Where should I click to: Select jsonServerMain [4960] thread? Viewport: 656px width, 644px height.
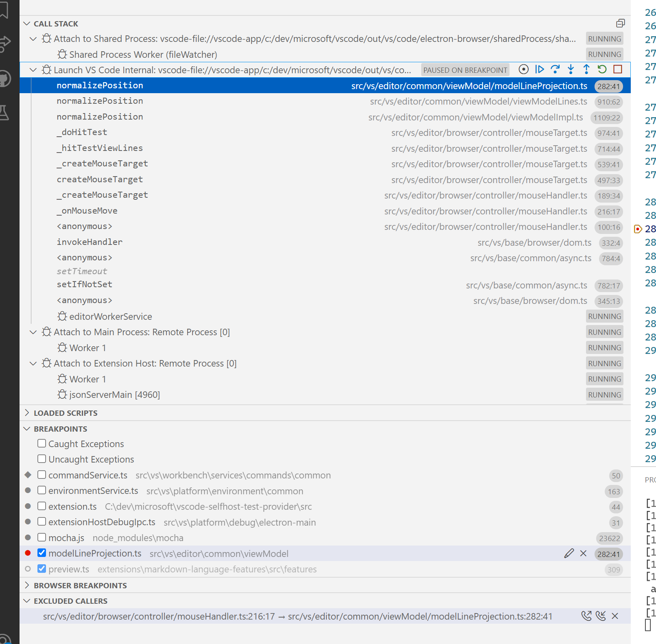pyautogui.click(x=325, y=395)
